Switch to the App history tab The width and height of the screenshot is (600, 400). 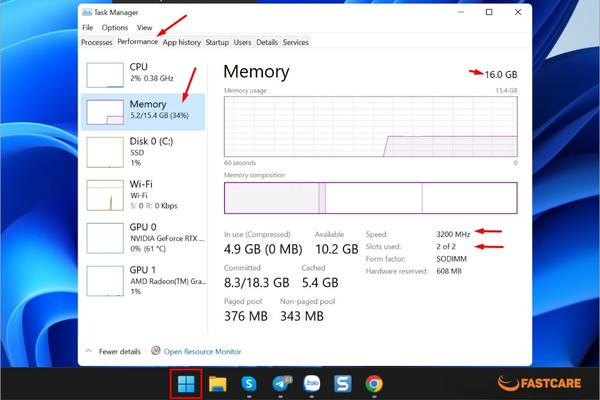(x=182, y=42)
